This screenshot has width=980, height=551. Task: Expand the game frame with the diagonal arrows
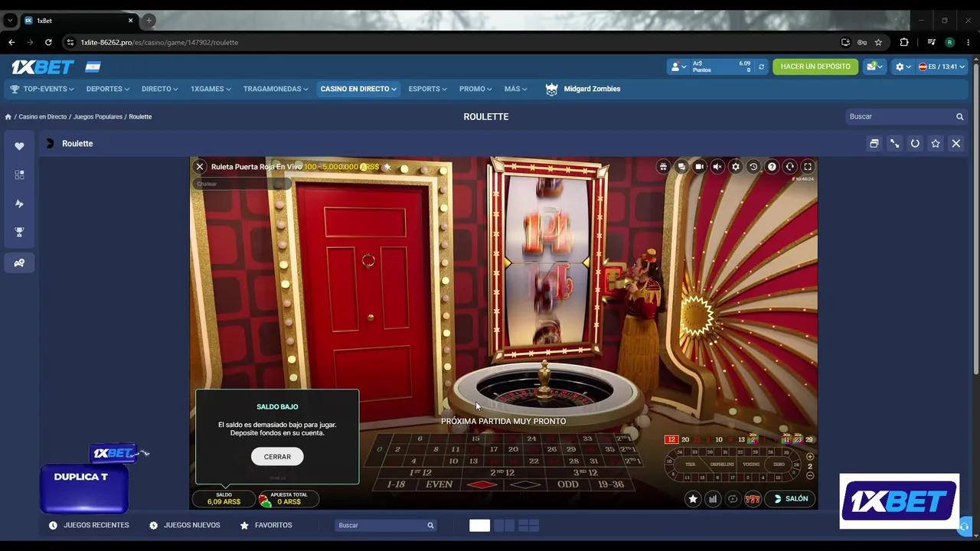tap(894, 144)
